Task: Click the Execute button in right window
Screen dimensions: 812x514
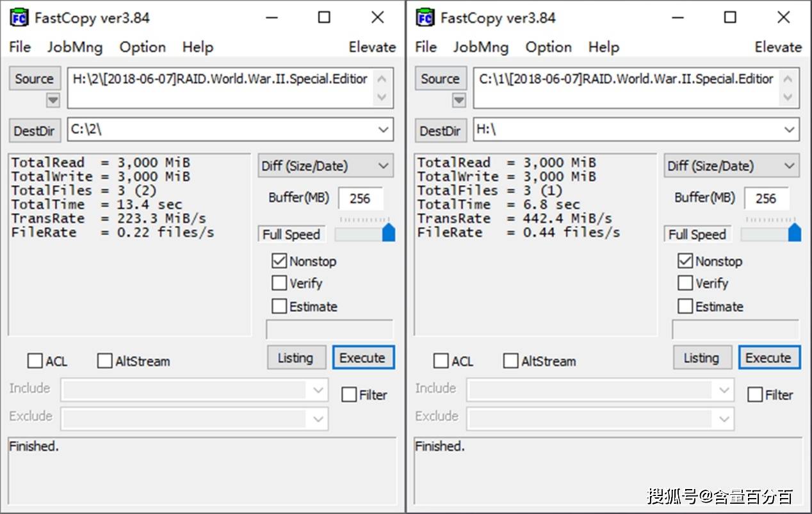Action: (768, 358)
